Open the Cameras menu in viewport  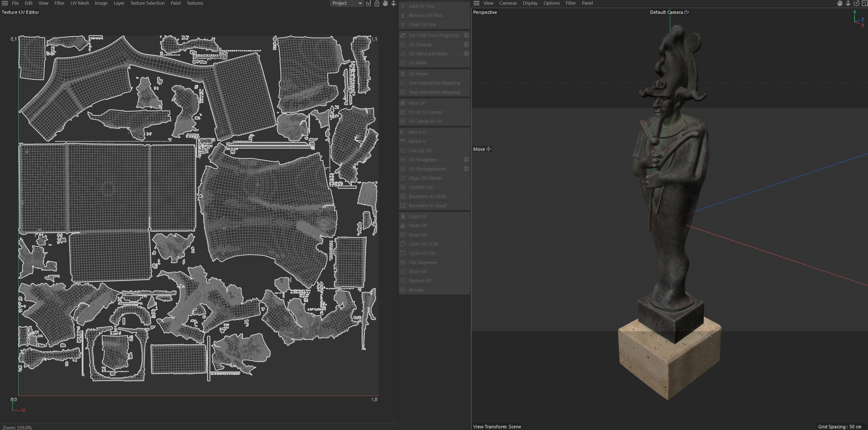508,3
